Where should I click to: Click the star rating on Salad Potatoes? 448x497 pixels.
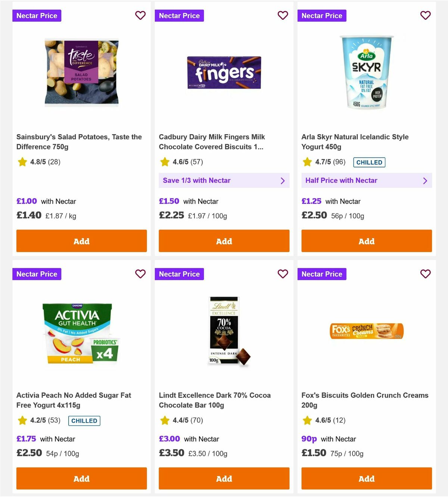click(x=22, y=162)
